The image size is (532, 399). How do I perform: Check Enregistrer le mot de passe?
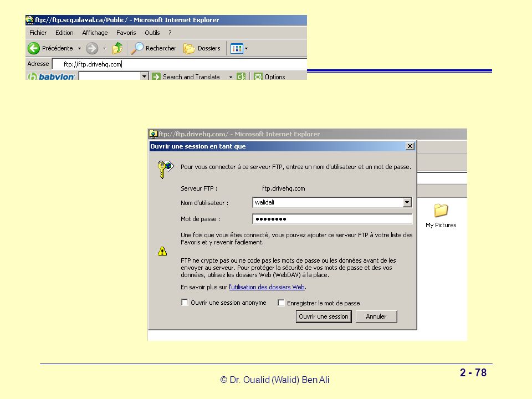coord(281,303)
